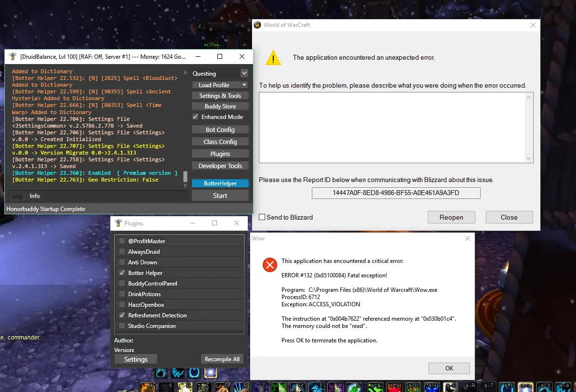The image size is (576, 392).
Task: Click the glowing white orb ability icon
Action: point(211,373)
